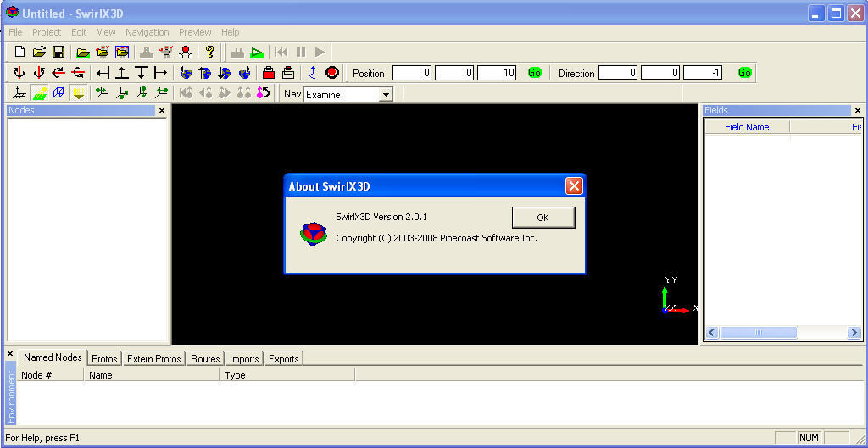
Task: Click the red-ball figure icon
Action: (186, 53)
